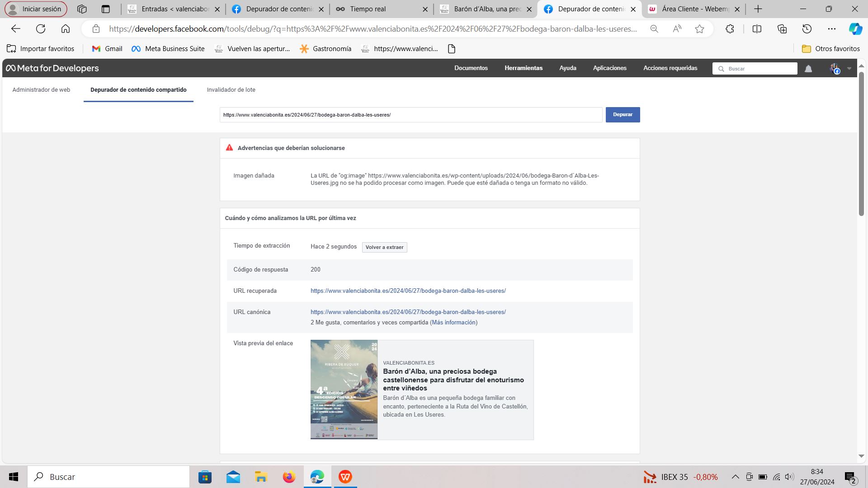Expand the account dropdown arrow

[849, 69]
